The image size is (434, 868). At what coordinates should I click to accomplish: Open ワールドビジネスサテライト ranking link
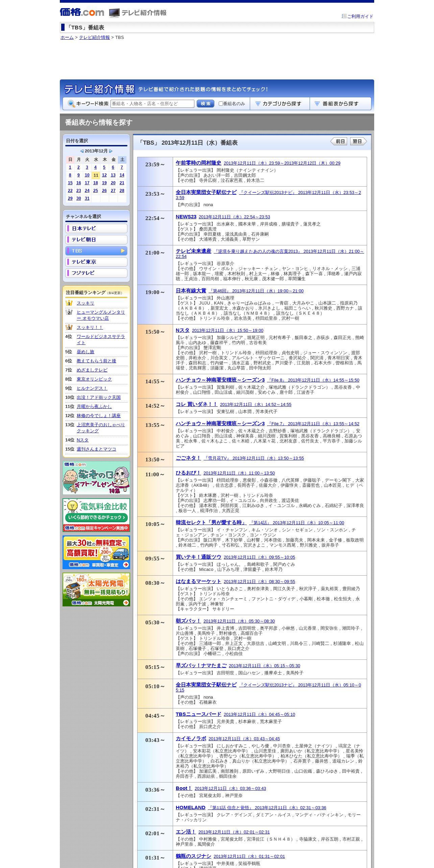point(101,340)
